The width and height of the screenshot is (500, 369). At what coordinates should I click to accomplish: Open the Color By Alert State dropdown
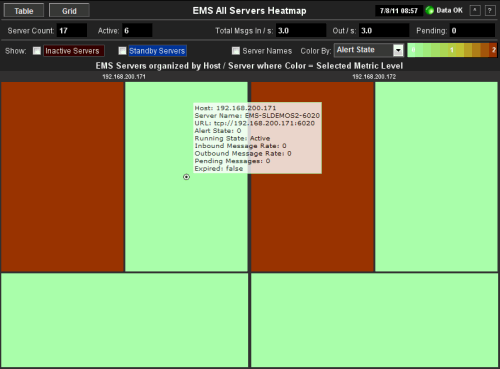click(369, 50)
